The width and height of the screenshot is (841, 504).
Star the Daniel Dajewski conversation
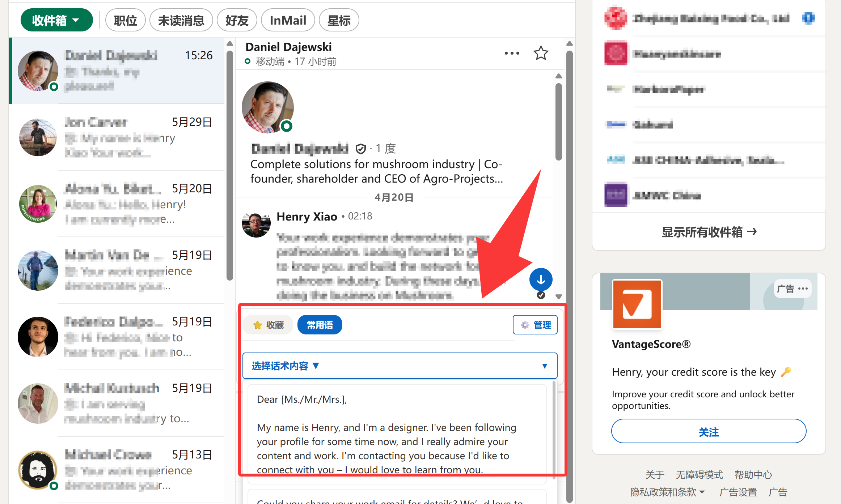point(541,53)
